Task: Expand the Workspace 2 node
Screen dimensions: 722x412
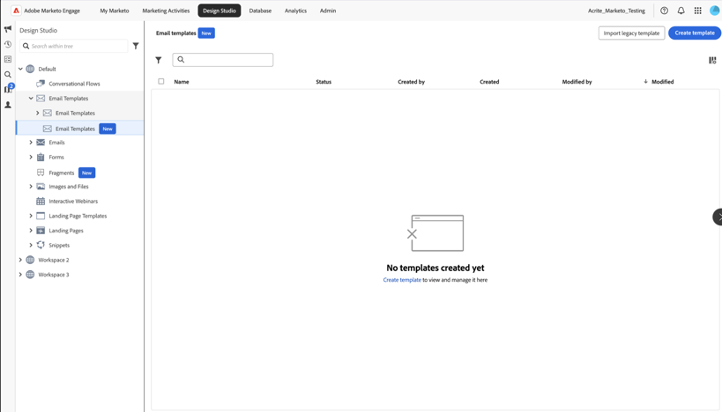Action: 20,260
